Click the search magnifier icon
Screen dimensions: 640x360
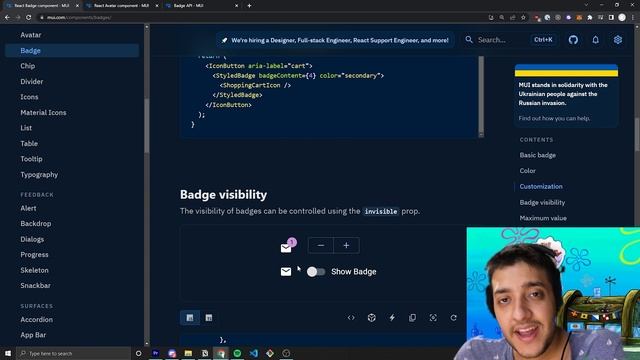(469, 40)
